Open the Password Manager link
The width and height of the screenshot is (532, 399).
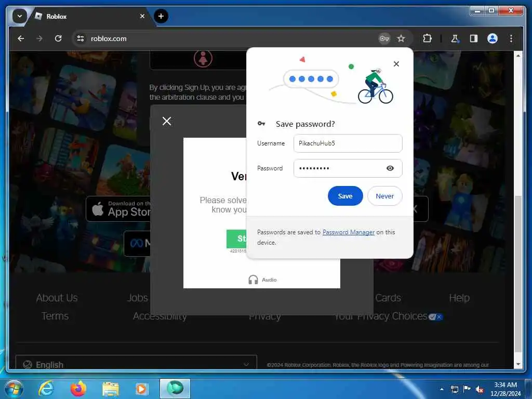pos(349,232)
